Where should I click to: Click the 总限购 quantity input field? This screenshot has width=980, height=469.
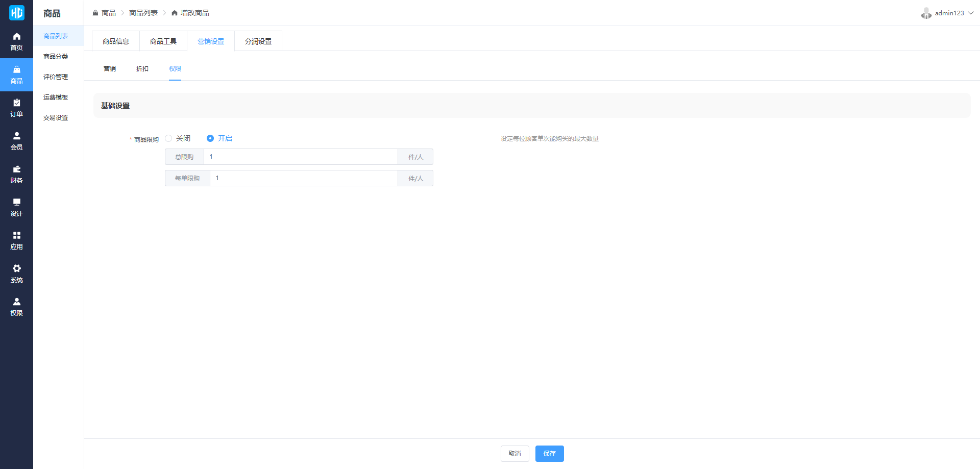tap(301, 157)
